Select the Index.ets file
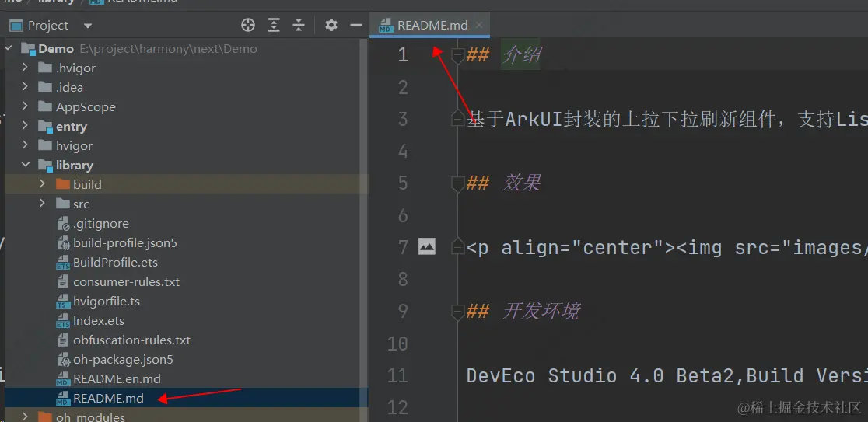The width and height of the screenshot is (868, 422). [x=99, y=321]
